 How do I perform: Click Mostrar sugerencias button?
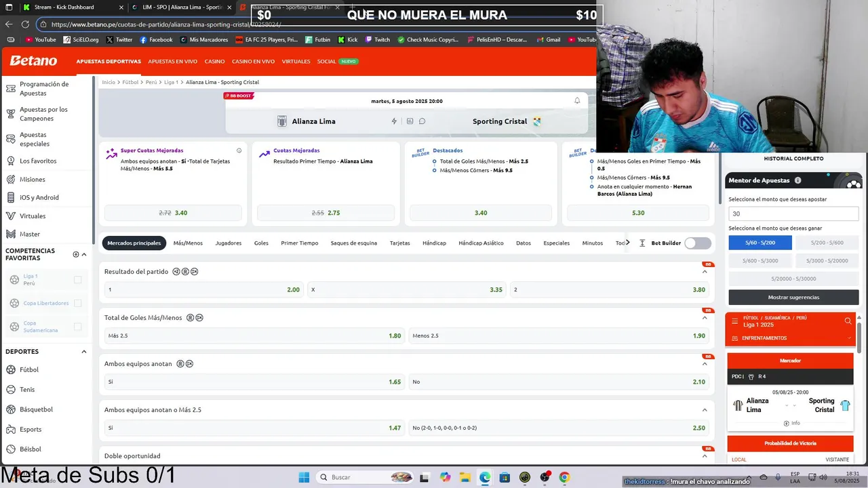coord(793,297)
